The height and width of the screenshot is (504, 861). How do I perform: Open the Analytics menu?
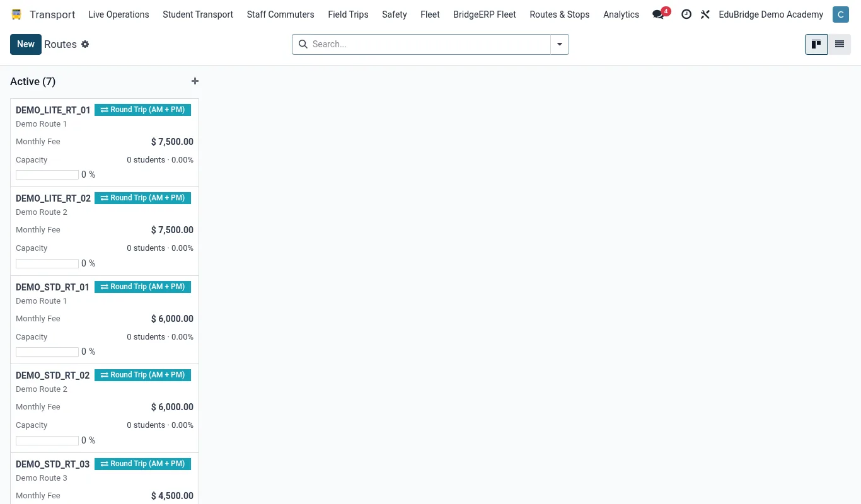tap(621, 14)
